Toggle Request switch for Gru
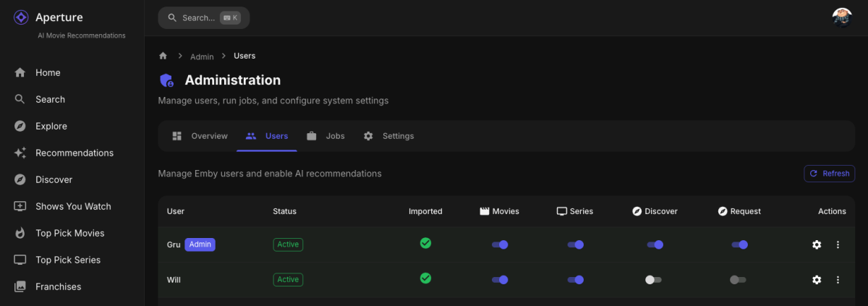This screenshot has height=306, width=868. [739, 245]
